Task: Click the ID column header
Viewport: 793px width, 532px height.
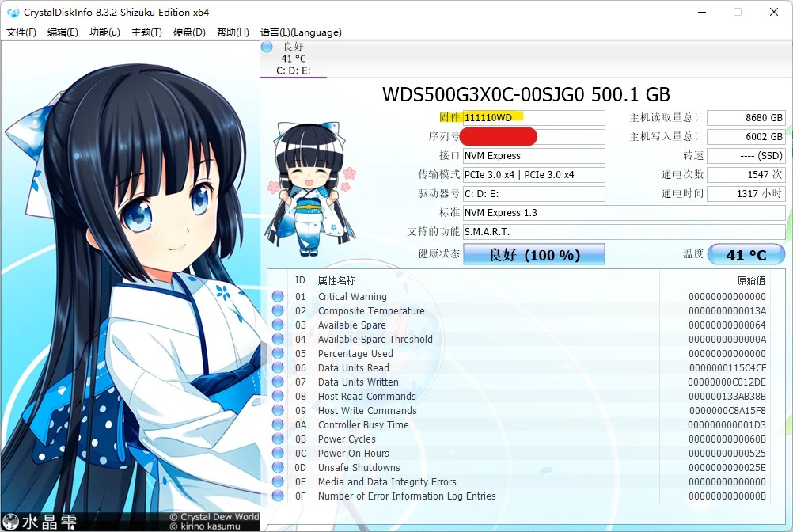Action: pyautogui.click(x=301, y=280)
